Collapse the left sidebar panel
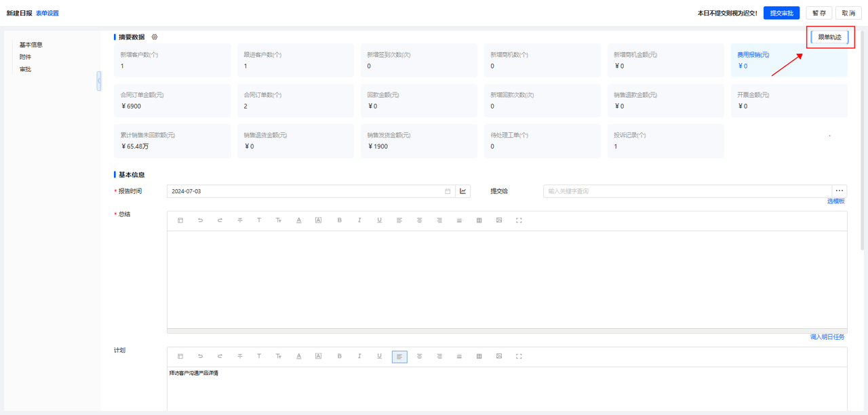Image resolution: width=868 pixels, height=415 pixels. (x=97, y=79)
